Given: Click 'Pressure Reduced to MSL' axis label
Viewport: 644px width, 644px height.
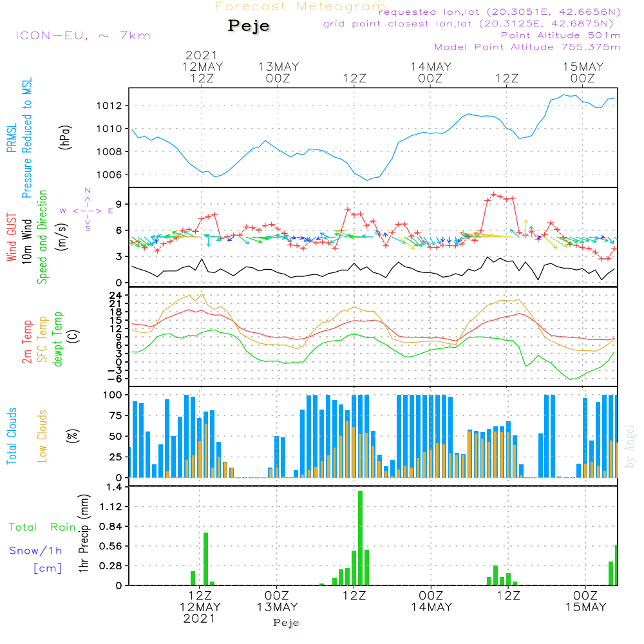Looking at the screenshot, I should (26, 138).
